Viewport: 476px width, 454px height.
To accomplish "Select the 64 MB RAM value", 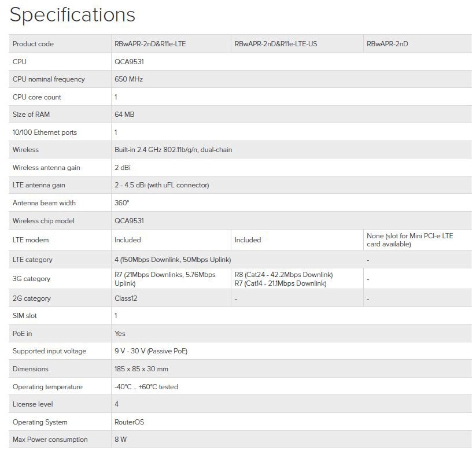I will tap(124, 115).
